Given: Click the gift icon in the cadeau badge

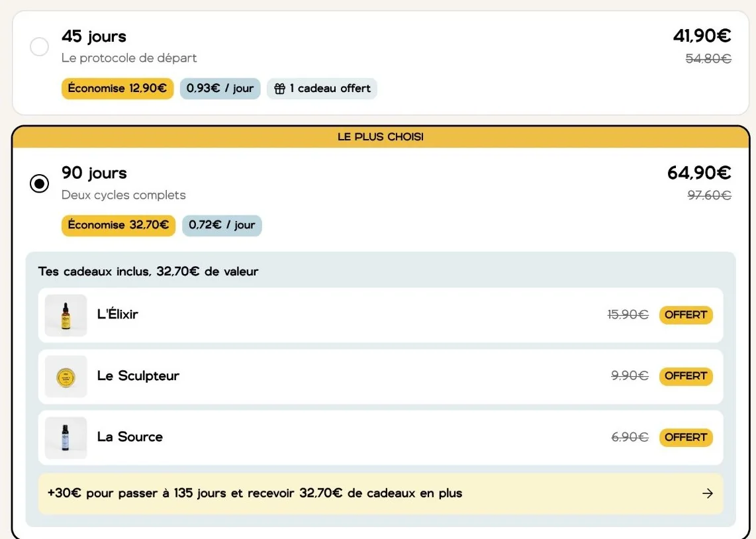Looking at the screenshot, I should pos(279,89).
